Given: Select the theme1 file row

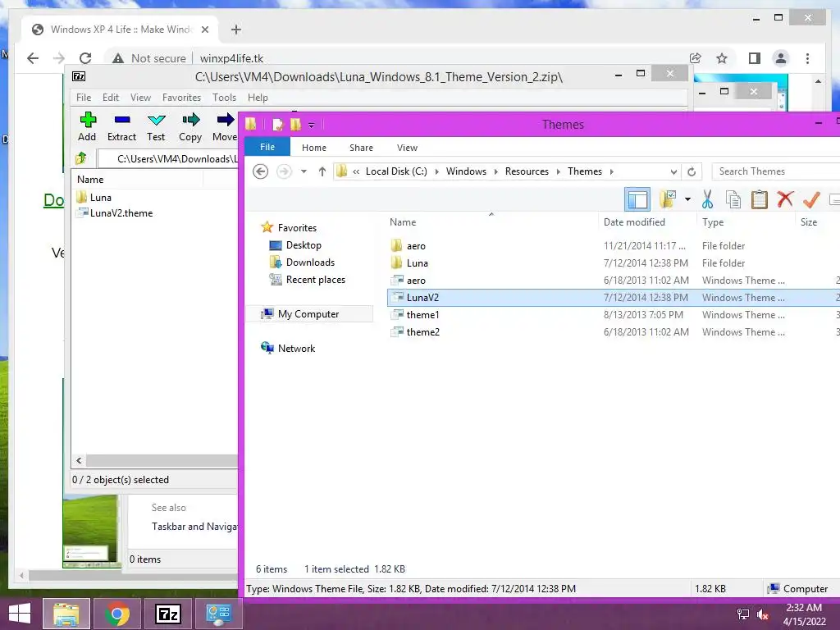Looking at the screenshot, I should (x=614, y=315).
